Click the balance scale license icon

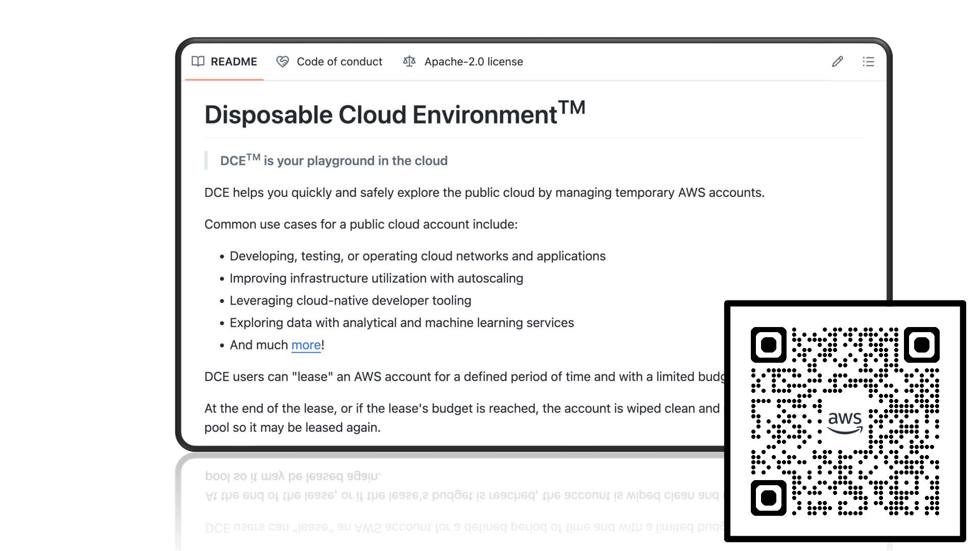(x=409, y=62)
